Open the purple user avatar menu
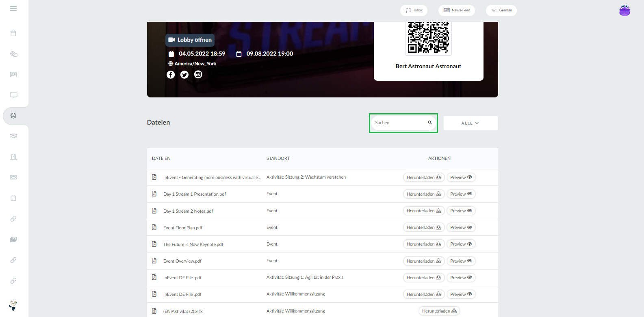This screenshot has width=644, height=317. (624, 11)
